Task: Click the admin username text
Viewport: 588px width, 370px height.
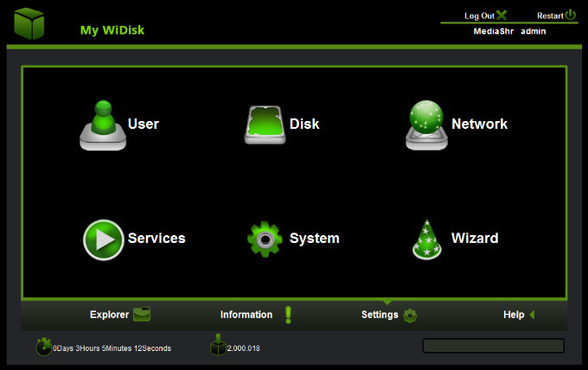Action: point(534,31)
